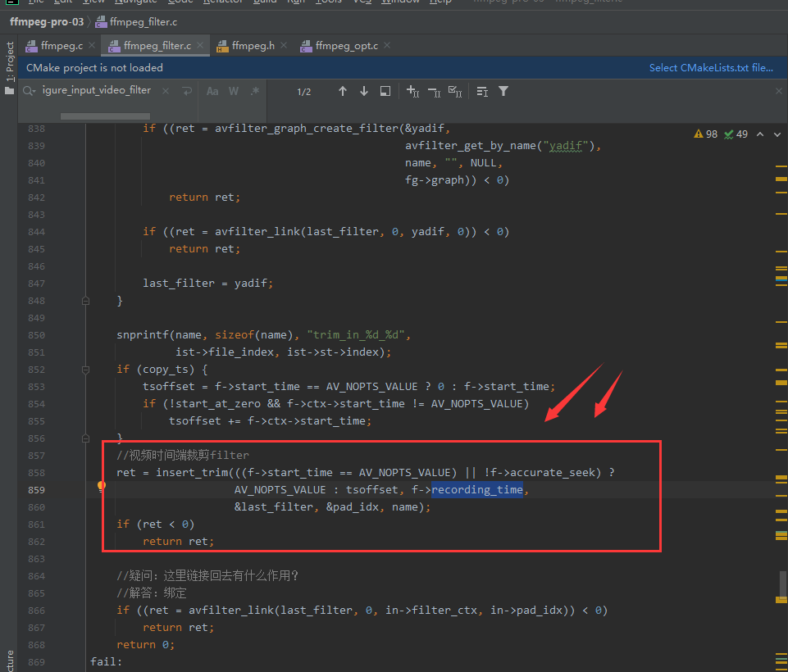Go to previous highlighted error chevron

pyautogui.click(x=760, y=134)
